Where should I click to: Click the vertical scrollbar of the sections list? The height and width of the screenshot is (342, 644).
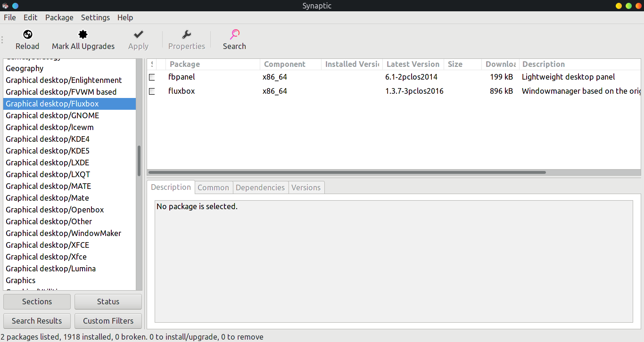pyautogui.click(x=139, y=161)
